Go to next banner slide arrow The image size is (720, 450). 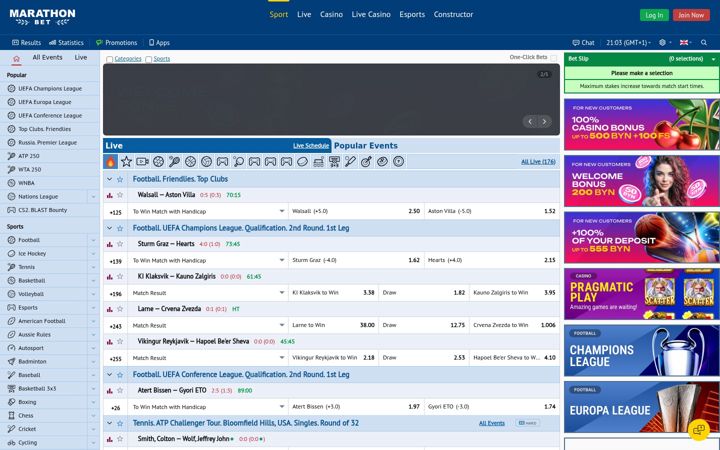(544, 122)
